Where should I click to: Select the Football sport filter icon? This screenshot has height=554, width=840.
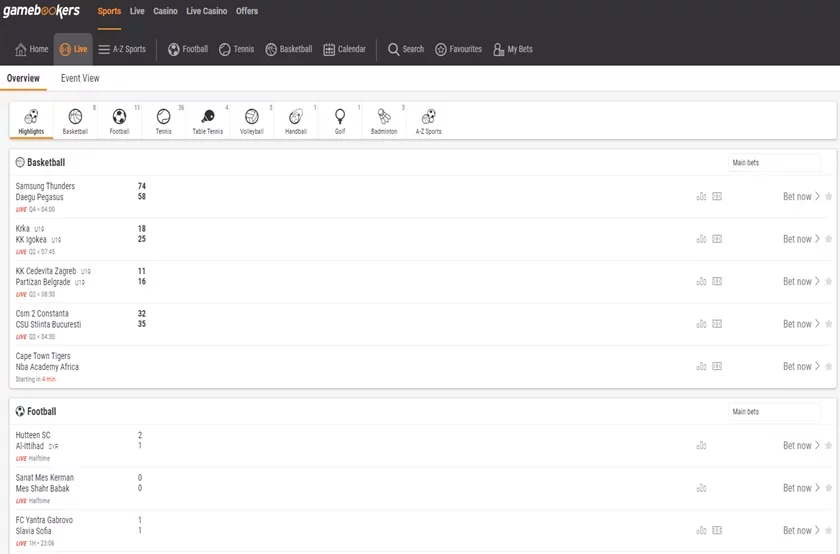point(119,121)
